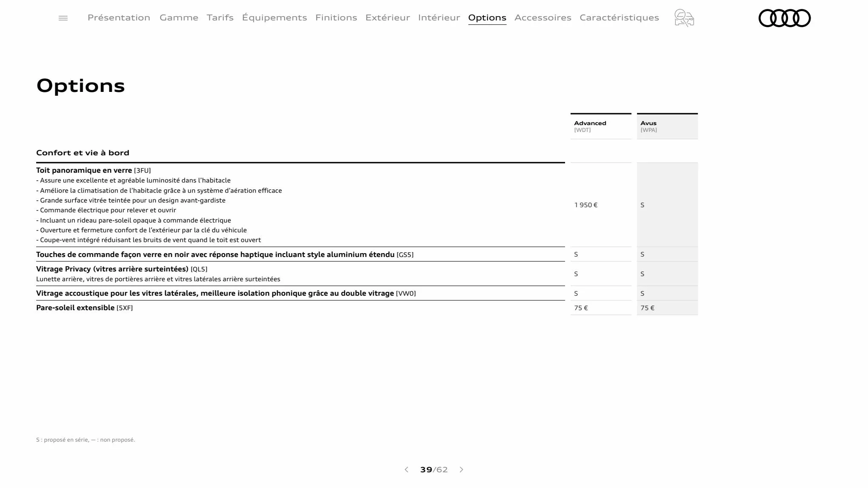Select the Équipements tab
The height and width of the screenshot is (488, 868).
[274, 17]
